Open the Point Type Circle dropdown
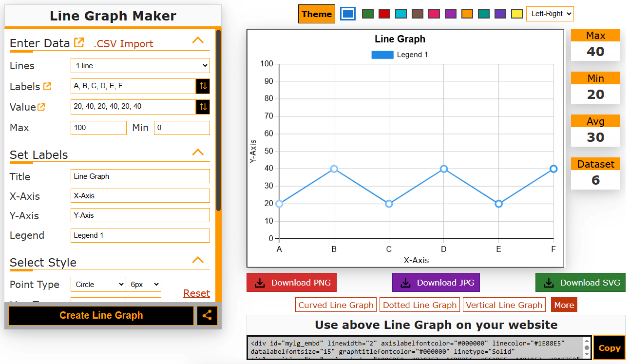The image size is (629, 364). pyautogui.click(x=98, y=285)
